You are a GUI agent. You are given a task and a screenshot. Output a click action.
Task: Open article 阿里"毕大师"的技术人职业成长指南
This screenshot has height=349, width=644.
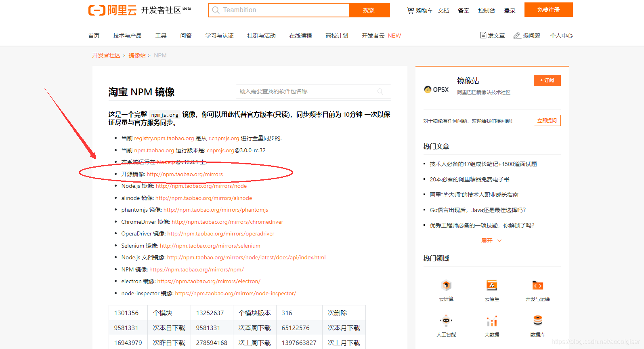tap(474, 195)
